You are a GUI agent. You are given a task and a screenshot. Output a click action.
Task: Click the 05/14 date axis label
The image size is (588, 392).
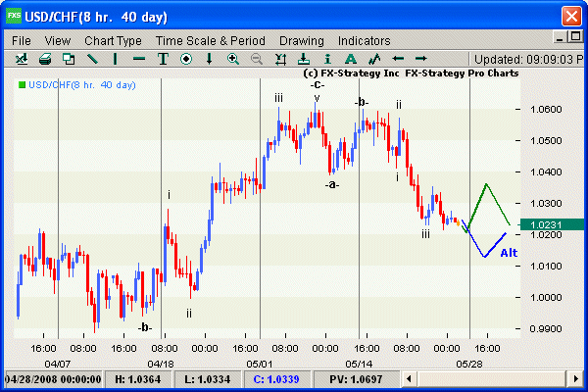pyautogui.click(x=359, y=364)
